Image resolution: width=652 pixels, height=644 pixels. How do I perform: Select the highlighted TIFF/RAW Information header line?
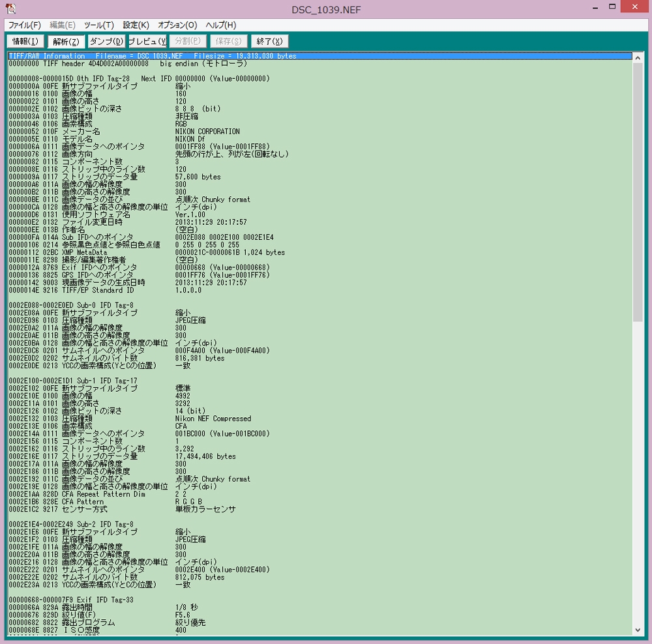(x=319, y=55)
